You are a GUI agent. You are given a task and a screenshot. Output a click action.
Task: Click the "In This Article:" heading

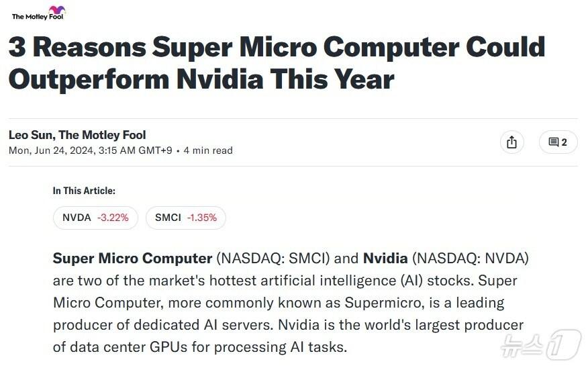coord(84,191)
